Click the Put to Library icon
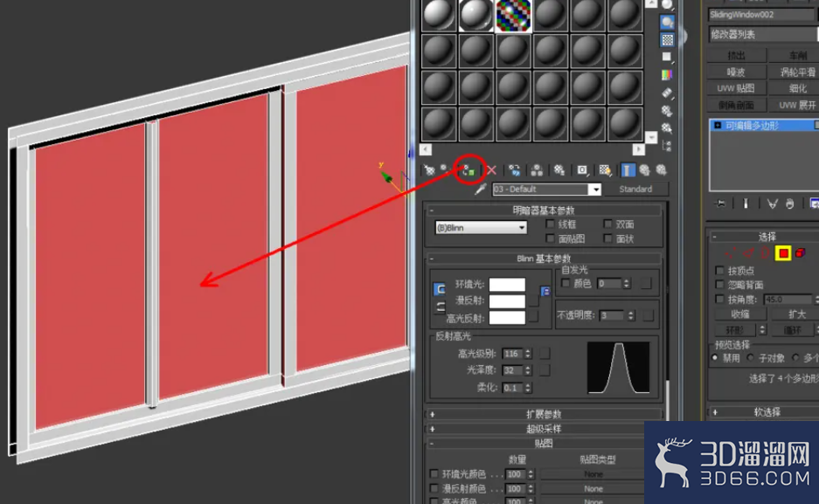Screen dimensions: 819x504 [559, 170]
